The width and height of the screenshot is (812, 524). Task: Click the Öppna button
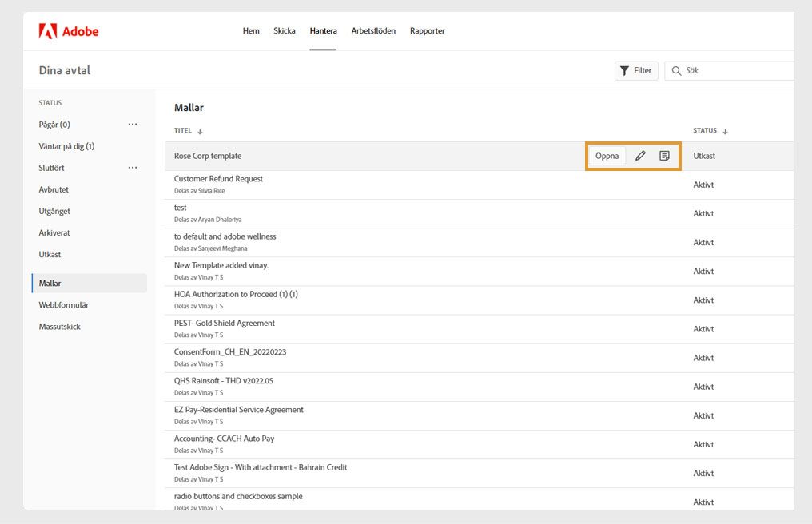607,156
